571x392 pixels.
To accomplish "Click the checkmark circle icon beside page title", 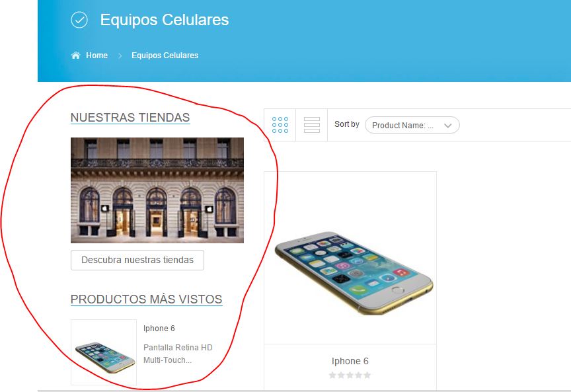I will click(x=79, y=20).
